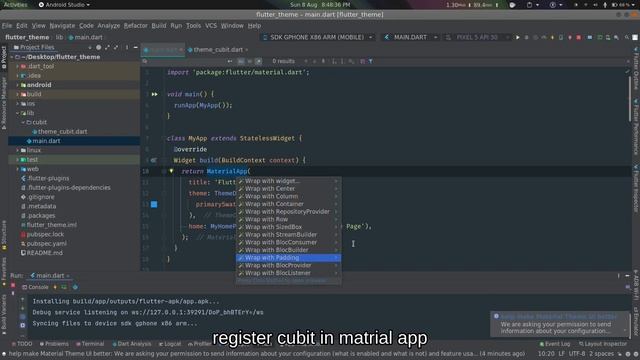Click the clock showing Sun 8 Aug
This screenshot has height=360, width=640.
coord(320,5)
